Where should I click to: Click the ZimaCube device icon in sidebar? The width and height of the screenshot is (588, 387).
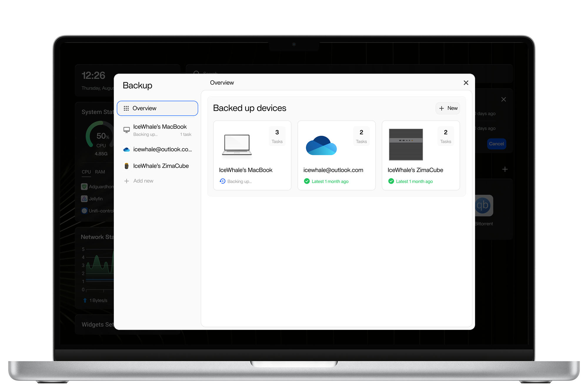pyautogui.click(x=126, y=166)
